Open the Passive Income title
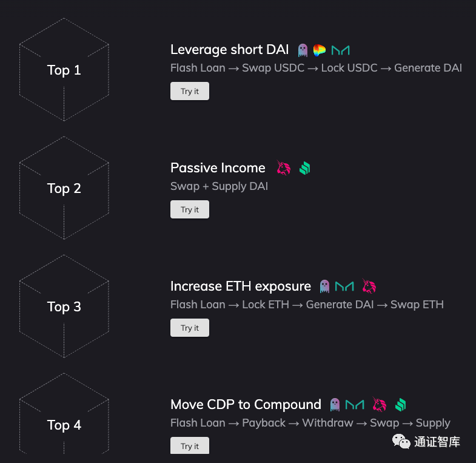The height and width of the screenshot is (463, 476). click(218, 168)
